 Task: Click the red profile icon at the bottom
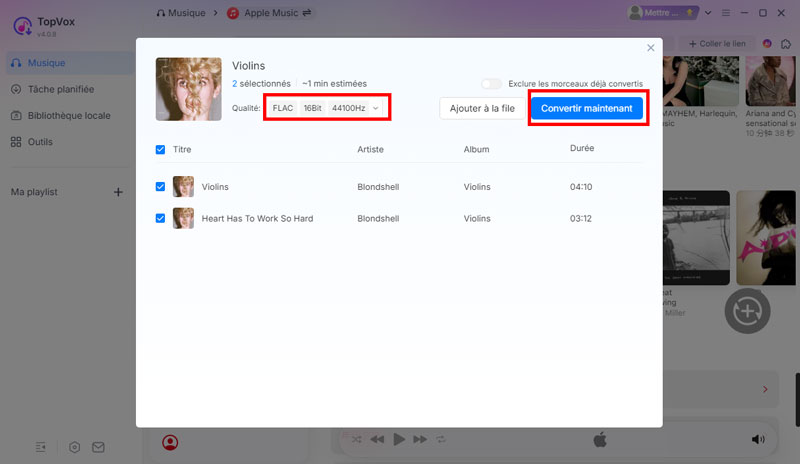click(170, 442)
